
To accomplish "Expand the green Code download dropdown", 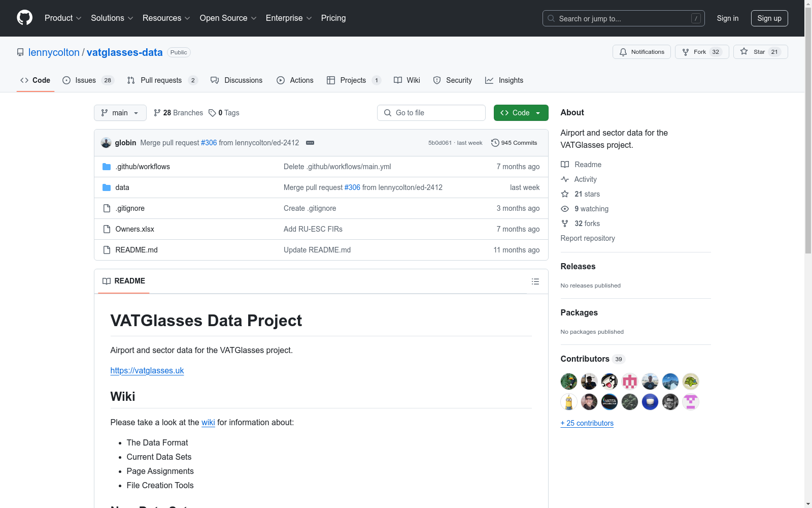I will pyautogui.click(x=521, y=113).
